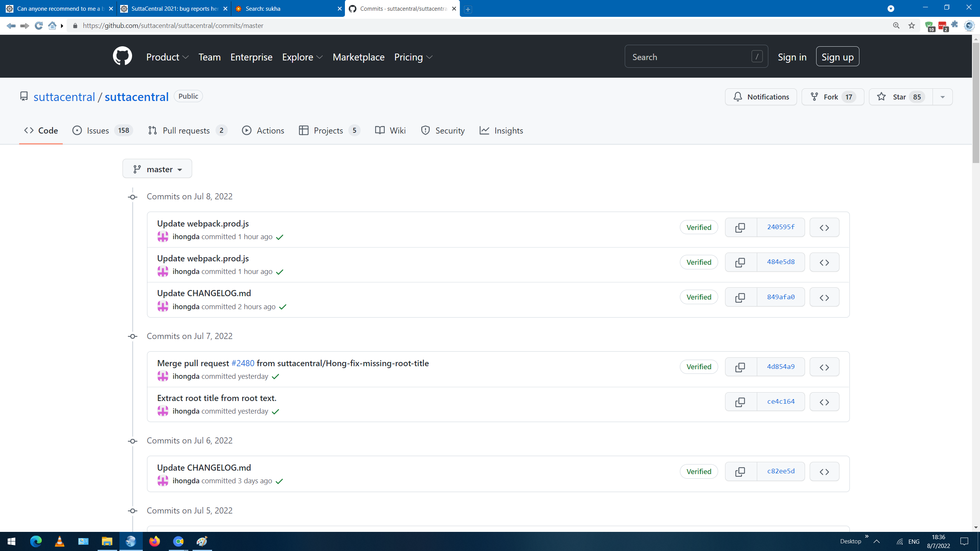Viewport: 980px width, 551px height.
Task: Expand the master branch selector
Action: click(x=157, y=169)
